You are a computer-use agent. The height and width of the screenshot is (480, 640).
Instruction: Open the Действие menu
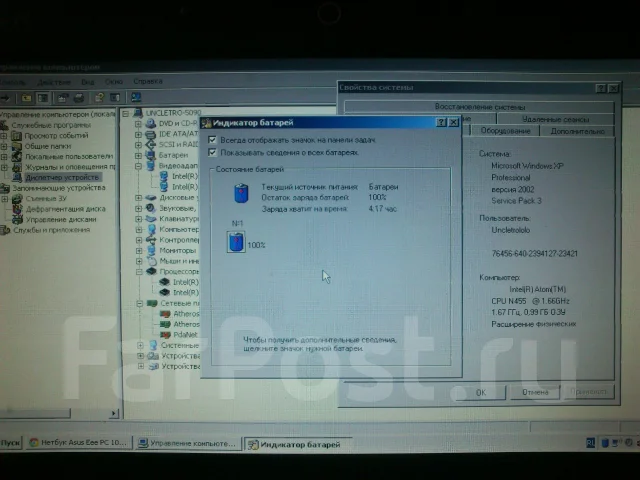(53, 82)
